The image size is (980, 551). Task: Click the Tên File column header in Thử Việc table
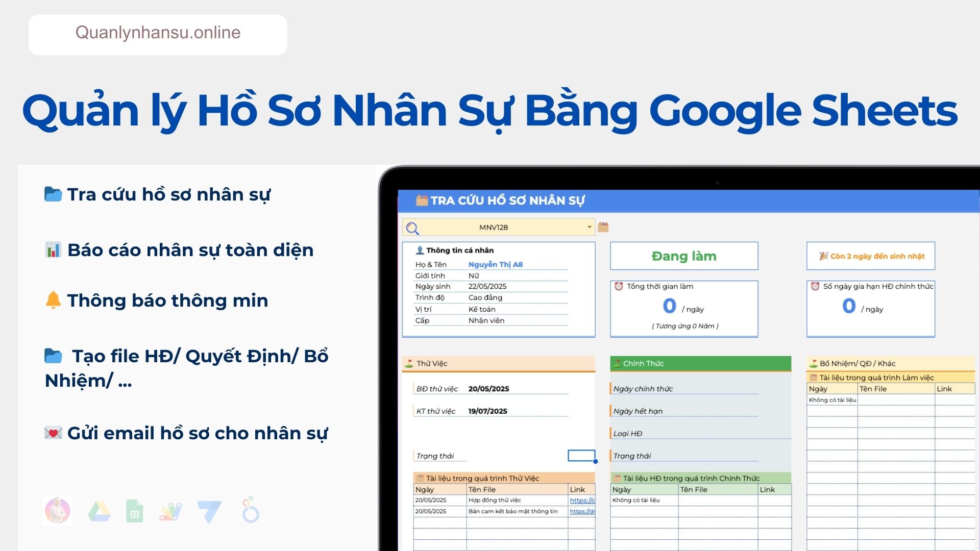pos(482,489)
